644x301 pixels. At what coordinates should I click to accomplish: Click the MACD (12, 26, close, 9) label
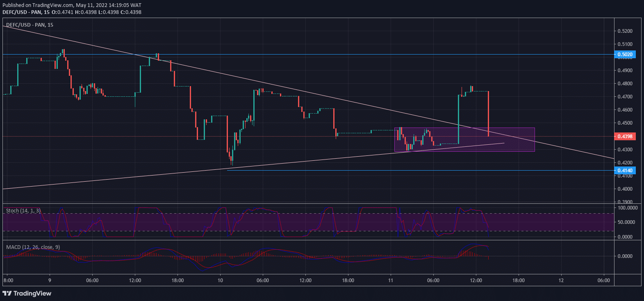(33, 247)
